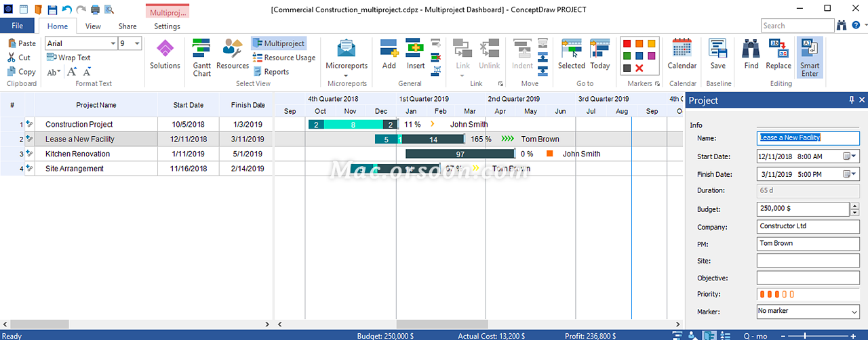Click the Kitchen Renovation Gantt bar 97
The height and width of the screenshot is (340, 868).
pyautogui.click(x=460, y=154)
